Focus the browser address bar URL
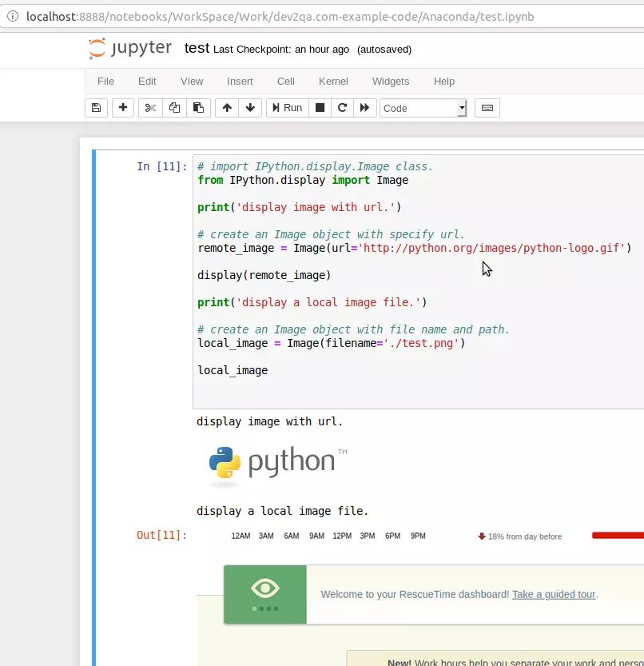Image resolution: width=644 pixels, height=666 pixels. (280, 17)
